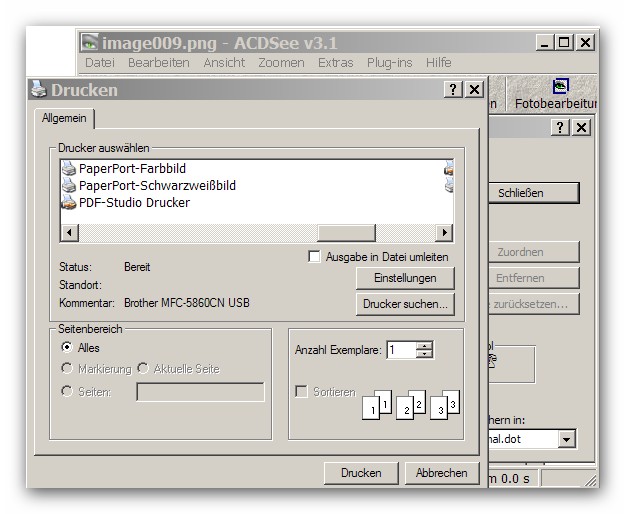Close the Drucken dialog
Screen dimensions: 626x514
[x=474, y=89]
